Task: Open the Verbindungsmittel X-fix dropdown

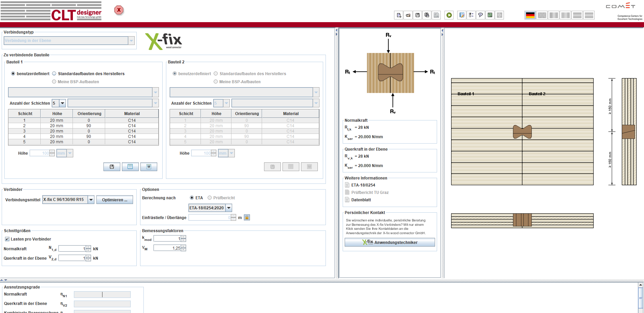Action: pyautogui.click(x=91, y=200)
